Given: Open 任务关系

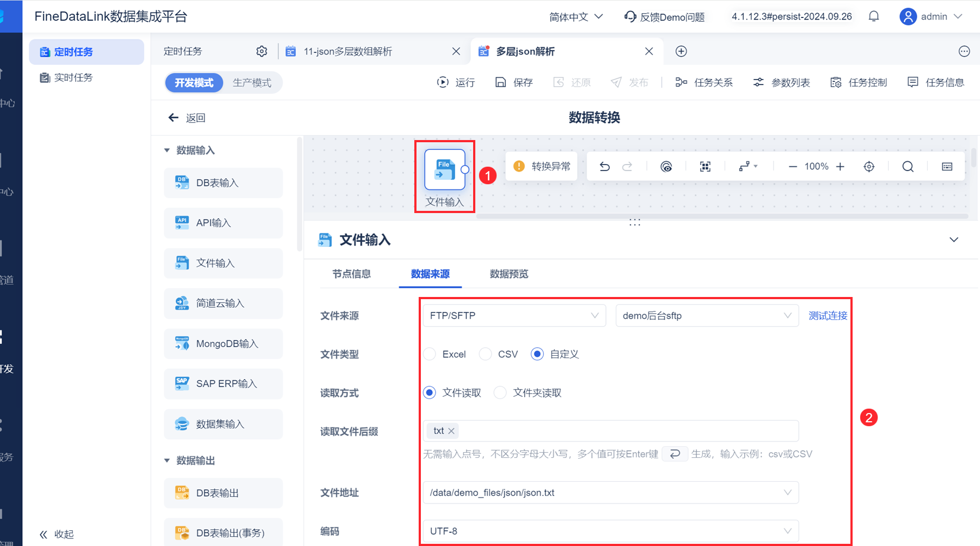Looking at the screenshot, I should click(x=704, y=82).
